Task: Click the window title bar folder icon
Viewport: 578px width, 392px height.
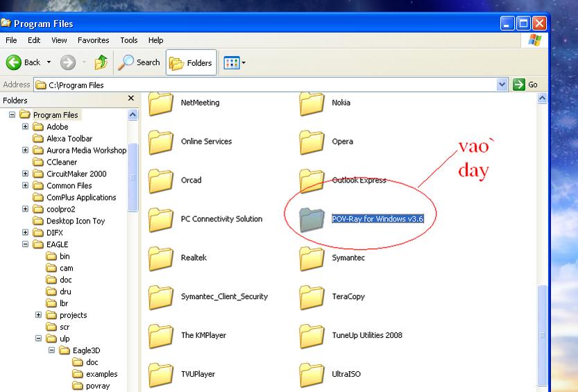Action: 5,23
